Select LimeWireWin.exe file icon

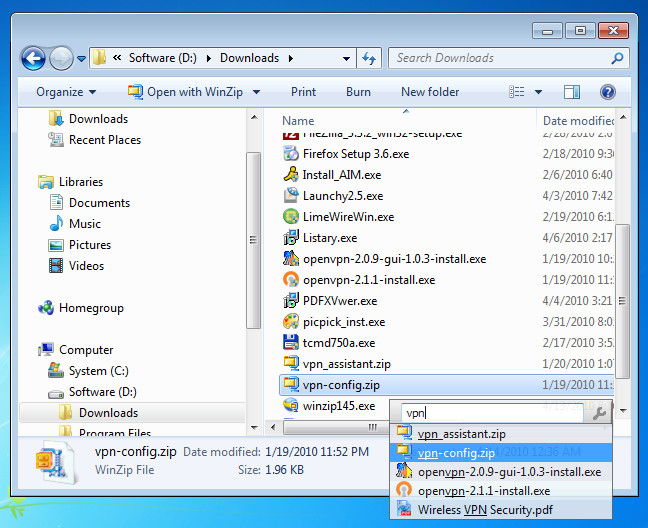click(x=291, y=216)
